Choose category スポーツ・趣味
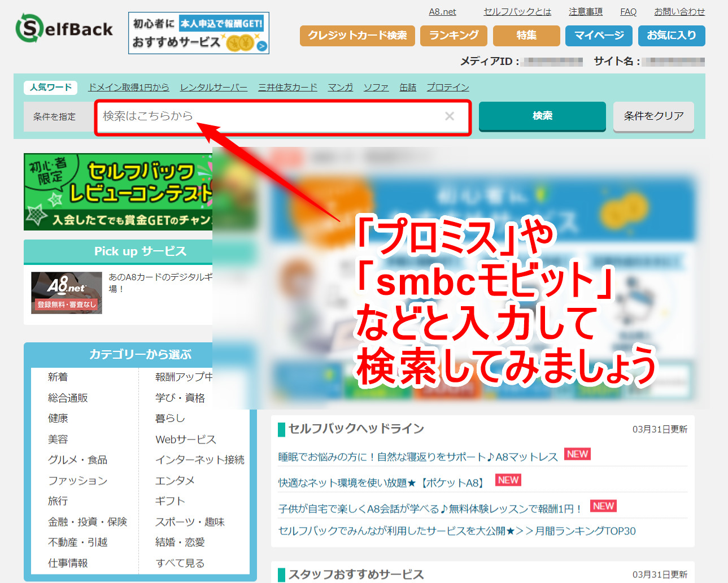 pyautogui.click(x=190, y=522)
